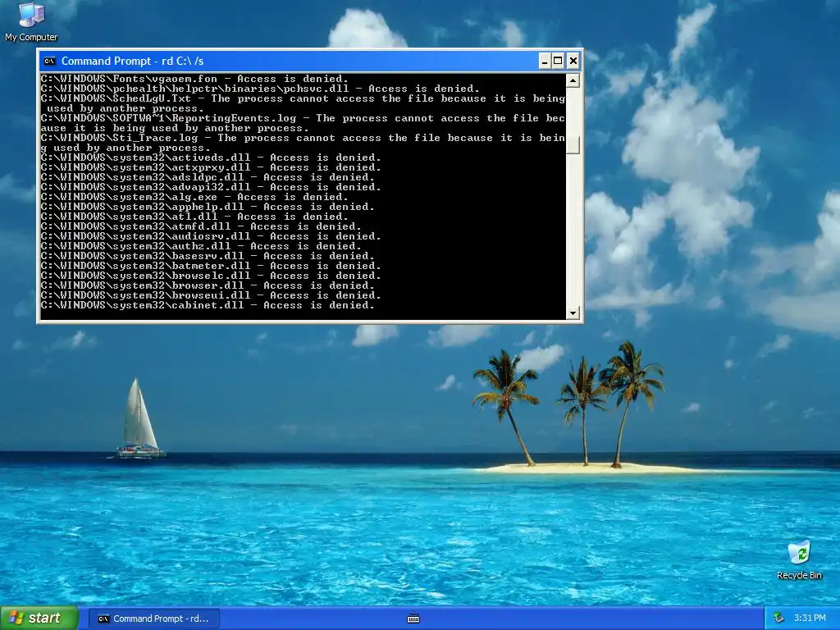
Task: Click the scrollbar up arrow in Command Prompt
Action: click(573, 81)
